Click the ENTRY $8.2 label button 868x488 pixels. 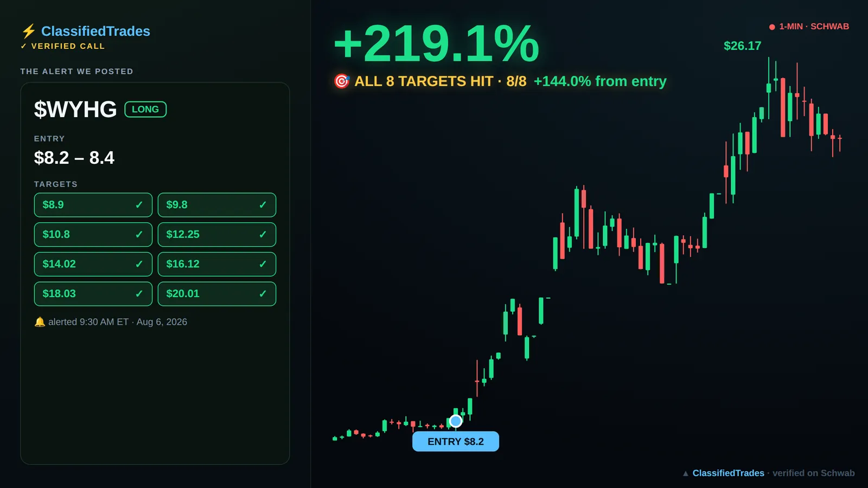(456, 441)
